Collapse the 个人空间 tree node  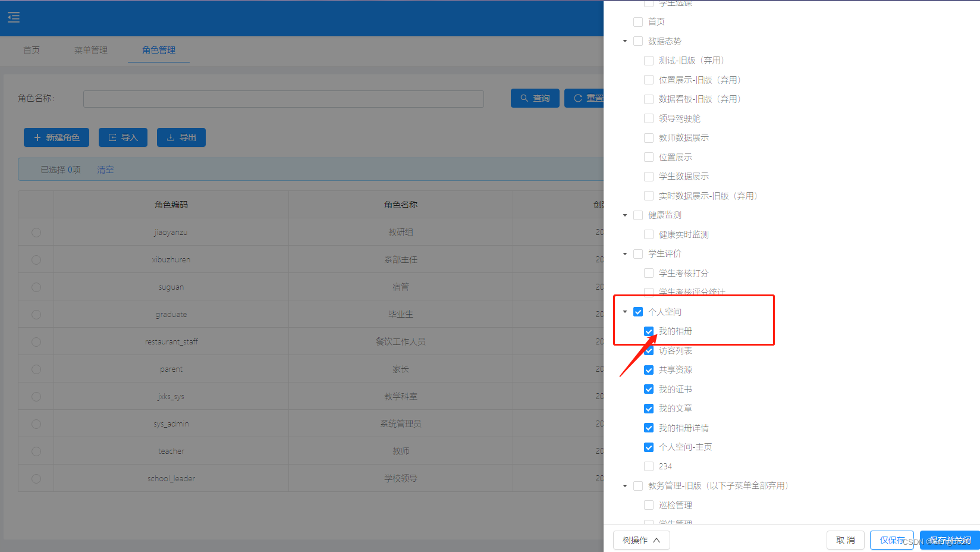pyautogui.click(x=624, y=311)
